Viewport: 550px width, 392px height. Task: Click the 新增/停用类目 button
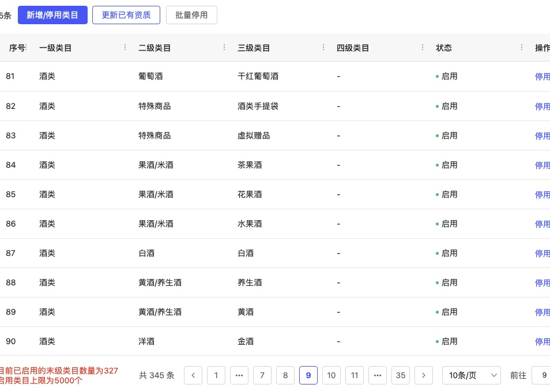click(x=52, y=15)
